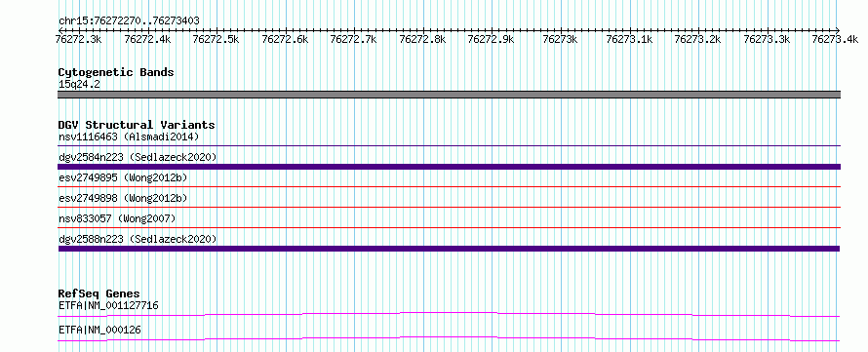Click the 76273.1k ruler tick label
The image size is (868, 352).
629,39
